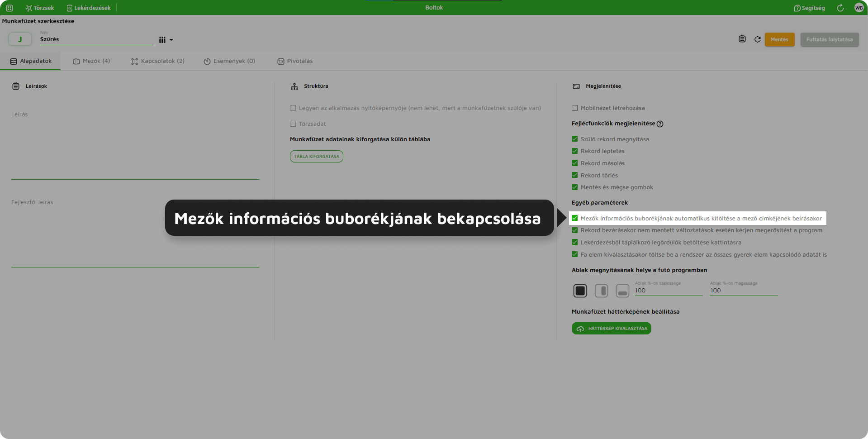Uncheck Mentés és mégse gombok
Screen dimensions: 868x439
[x=574, y=187]
